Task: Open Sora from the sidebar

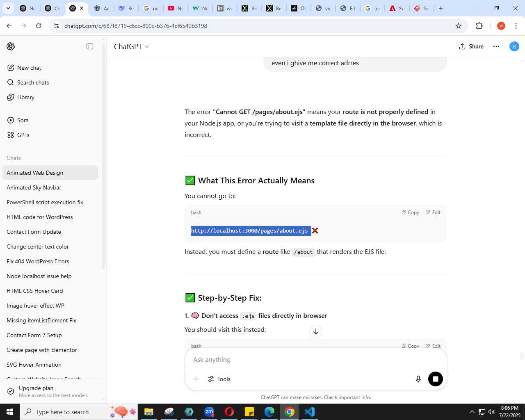Action: [x=50, y=120]
